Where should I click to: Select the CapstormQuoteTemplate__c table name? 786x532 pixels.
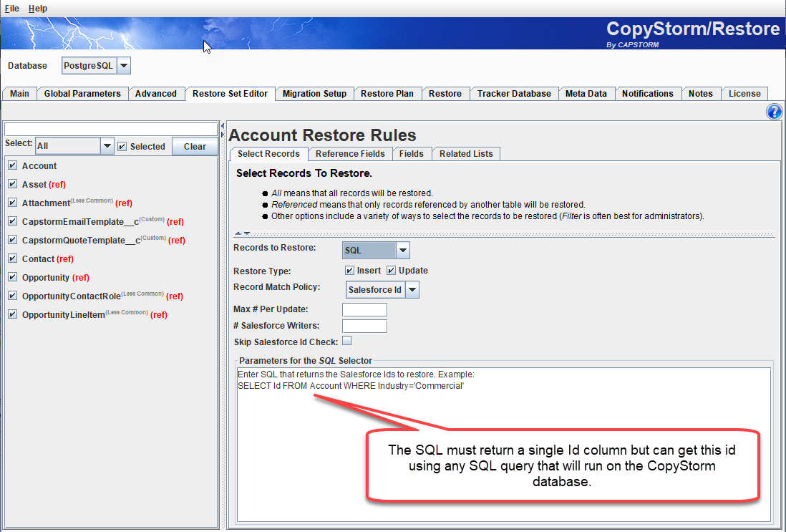(81, 240)
